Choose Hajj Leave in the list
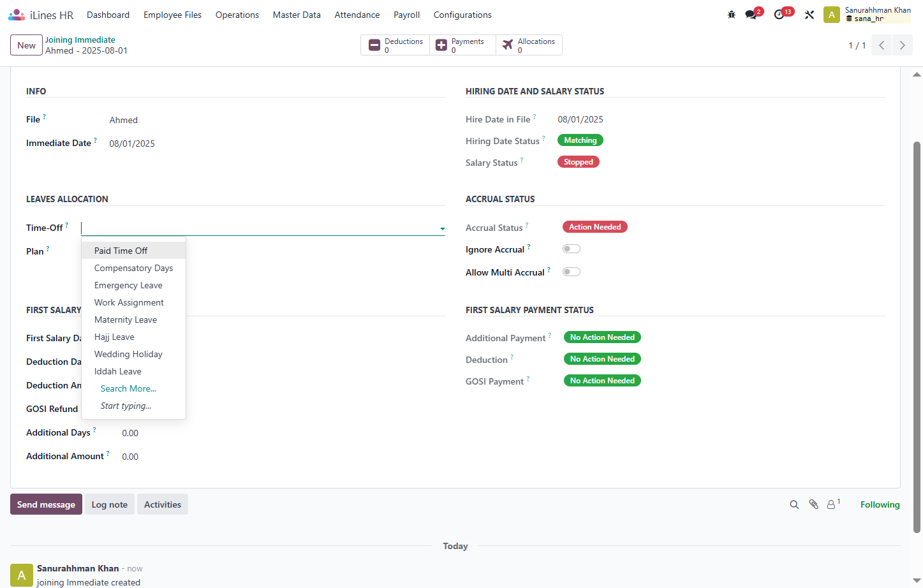This screenshot has width=923, height=588. point(134,337)
